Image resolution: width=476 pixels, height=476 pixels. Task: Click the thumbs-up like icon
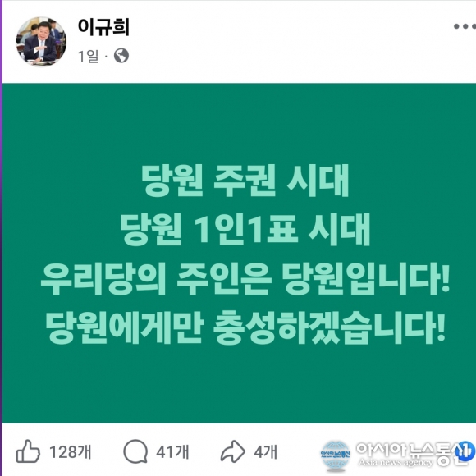[x=28, y=451]
